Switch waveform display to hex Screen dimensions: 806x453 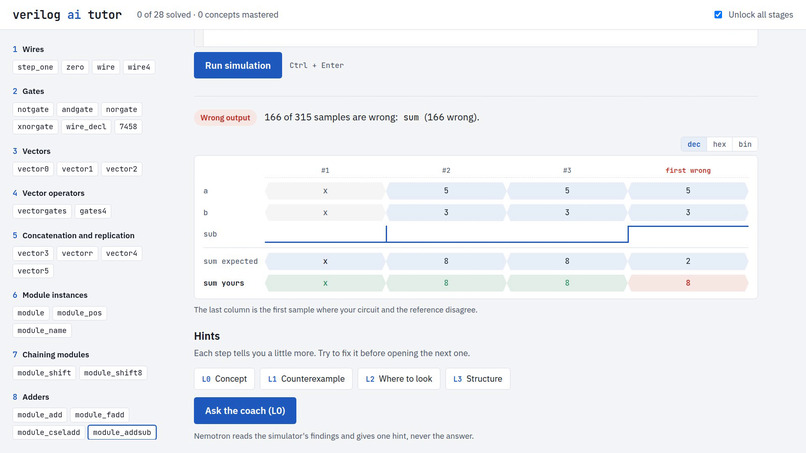click(719, 144)
